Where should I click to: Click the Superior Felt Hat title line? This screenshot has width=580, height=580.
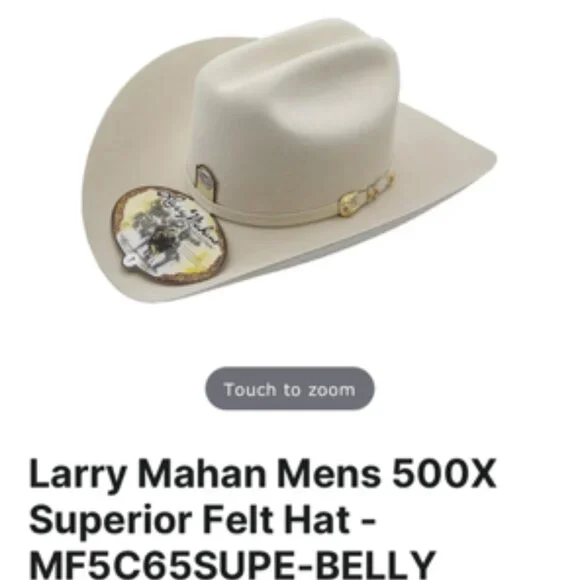(x=202, y=519)
